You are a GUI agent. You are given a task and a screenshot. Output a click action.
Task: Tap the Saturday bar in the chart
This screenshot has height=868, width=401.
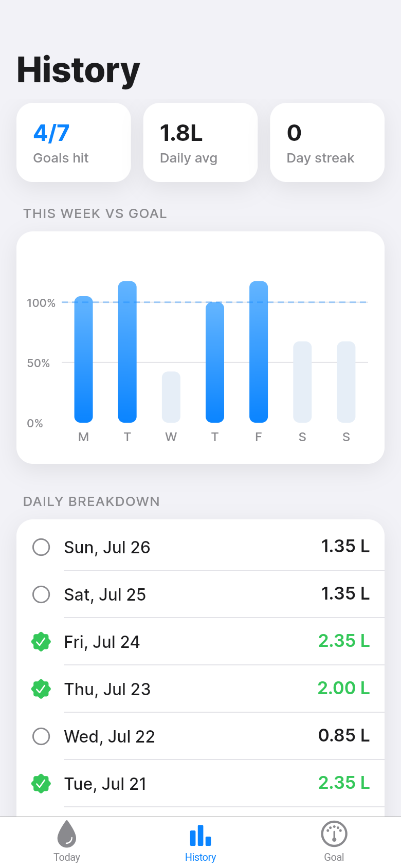click(302, 382)
